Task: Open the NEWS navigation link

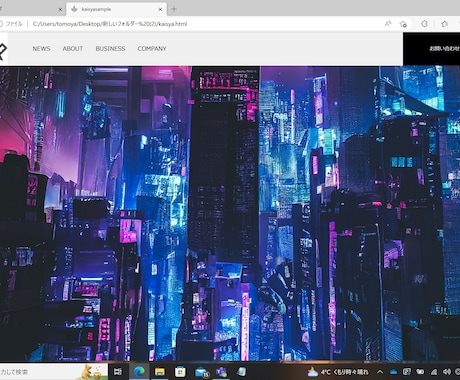Action: 41,49
